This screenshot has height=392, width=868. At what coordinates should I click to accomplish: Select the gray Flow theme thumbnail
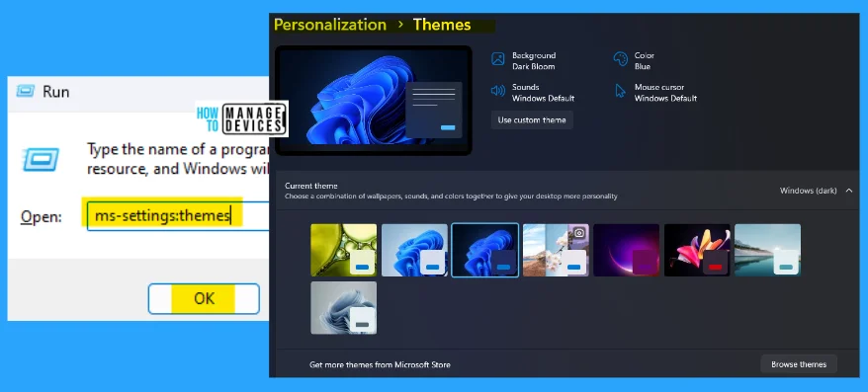tap(344, 307)
